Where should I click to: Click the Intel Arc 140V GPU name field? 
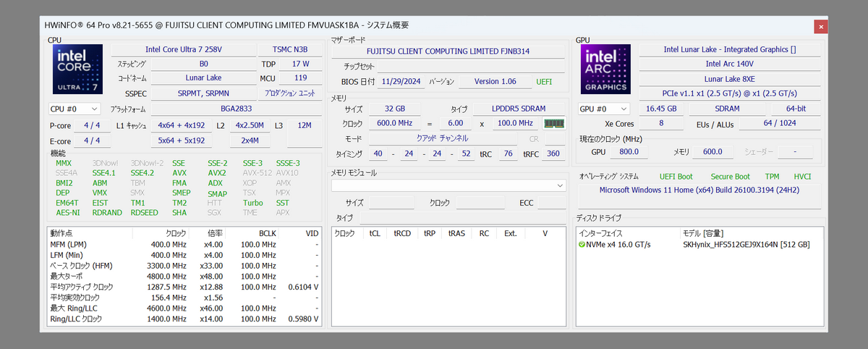tap(729, 64)
